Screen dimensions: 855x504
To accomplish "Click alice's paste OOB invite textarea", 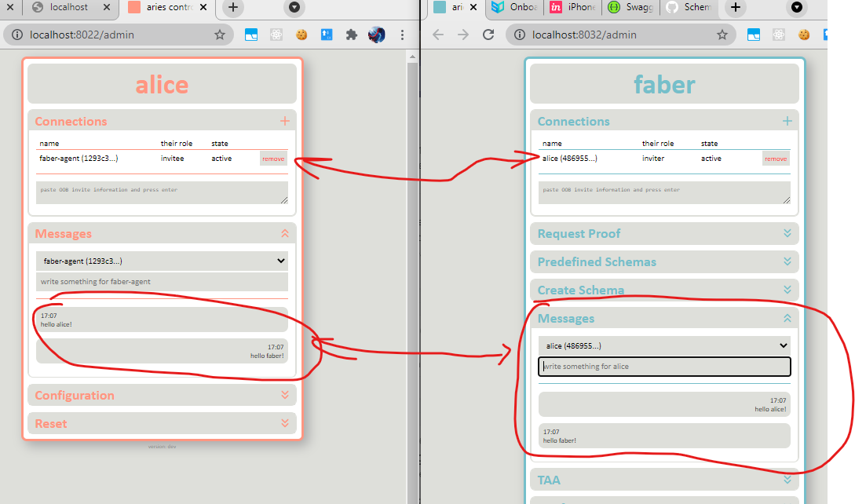I will point(162,192).
